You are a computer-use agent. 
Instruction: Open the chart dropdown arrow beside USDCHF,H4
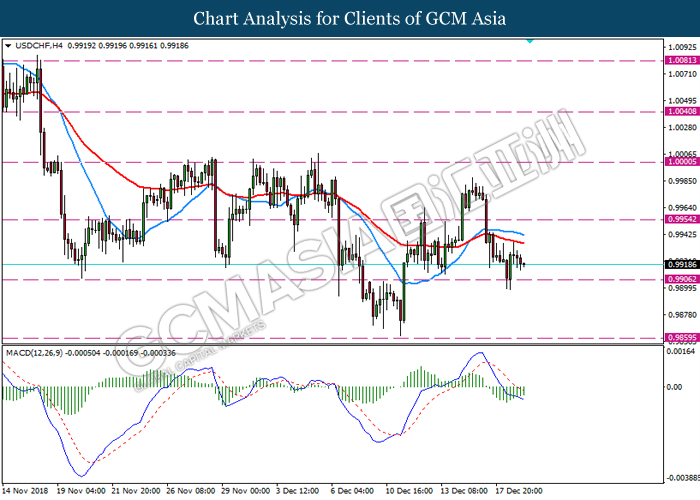pos(8,46)
